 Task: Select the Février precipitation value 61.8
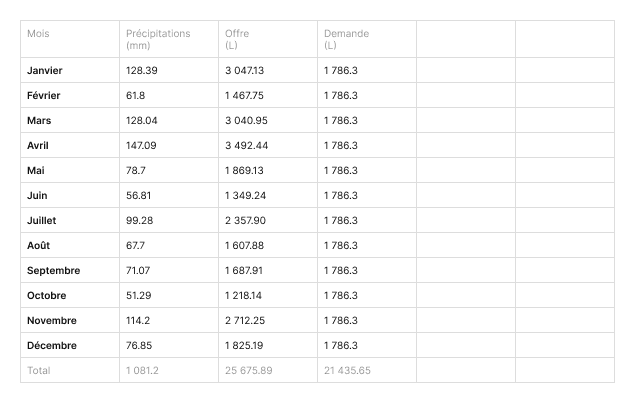click(136, 96)
